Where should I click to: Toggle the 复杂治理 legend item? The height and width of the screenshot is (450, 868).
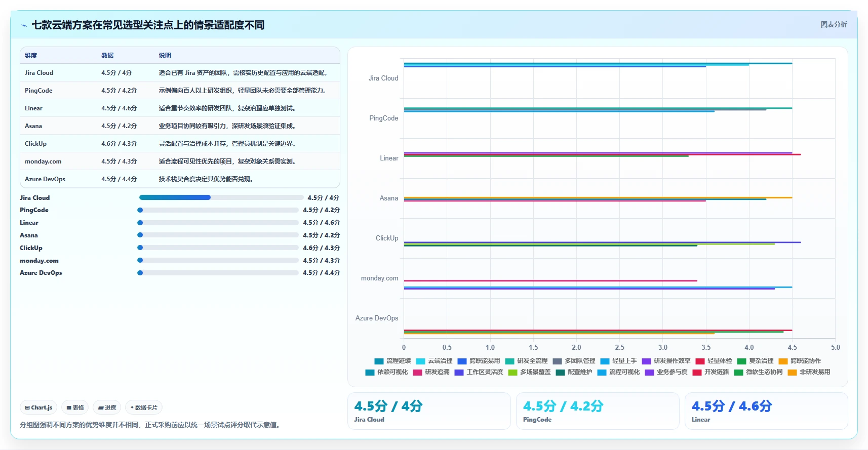pos(755,361)
